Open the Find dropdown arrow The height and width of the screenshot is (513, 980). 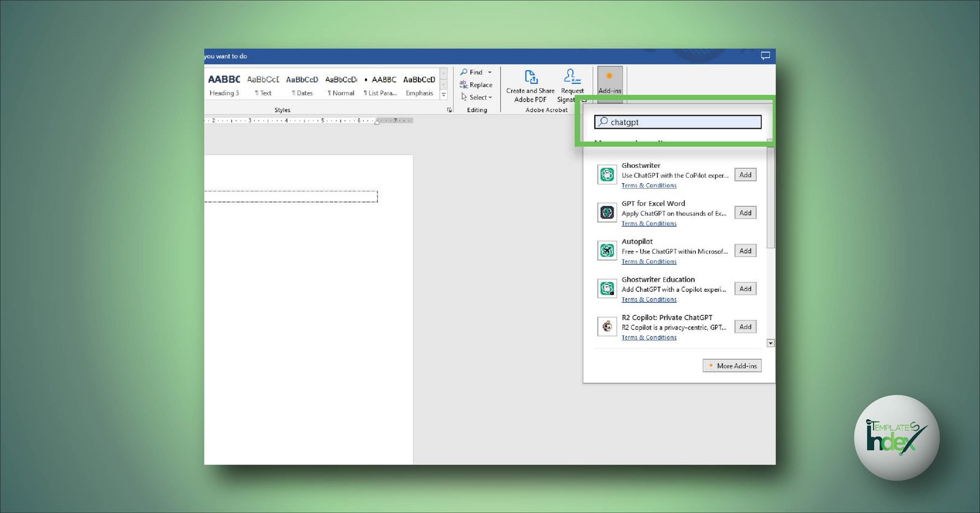[489, 72]
